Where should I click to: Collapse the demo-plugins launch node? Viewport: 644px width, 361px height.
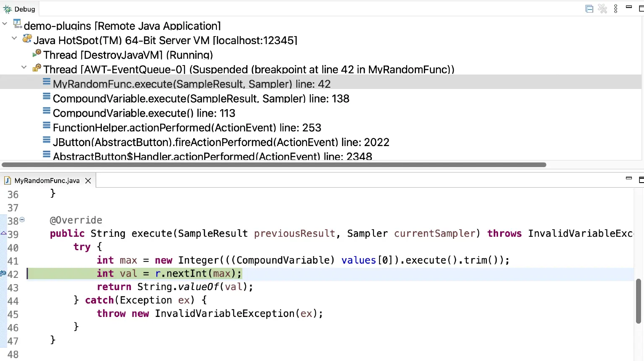[x=5, y=24]
